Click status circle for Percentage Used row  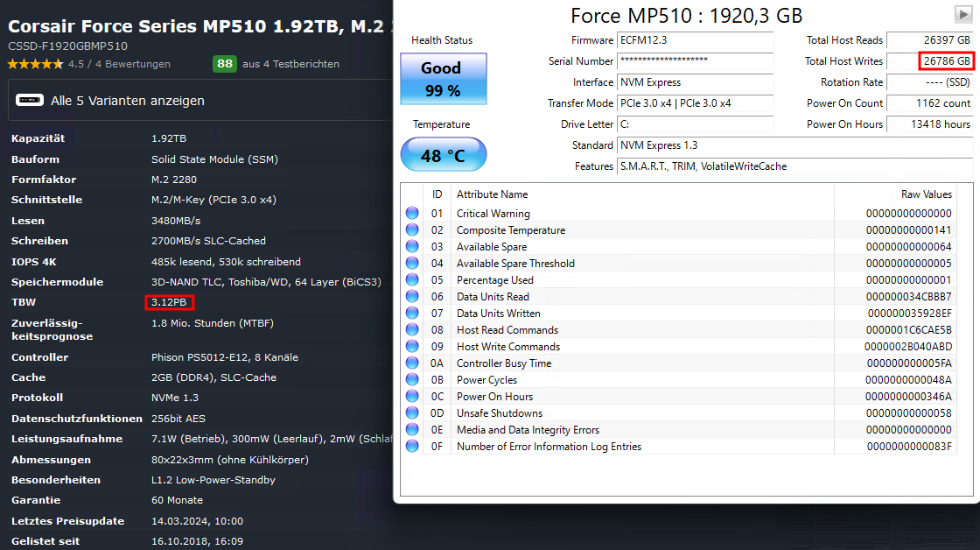point(412,279)
